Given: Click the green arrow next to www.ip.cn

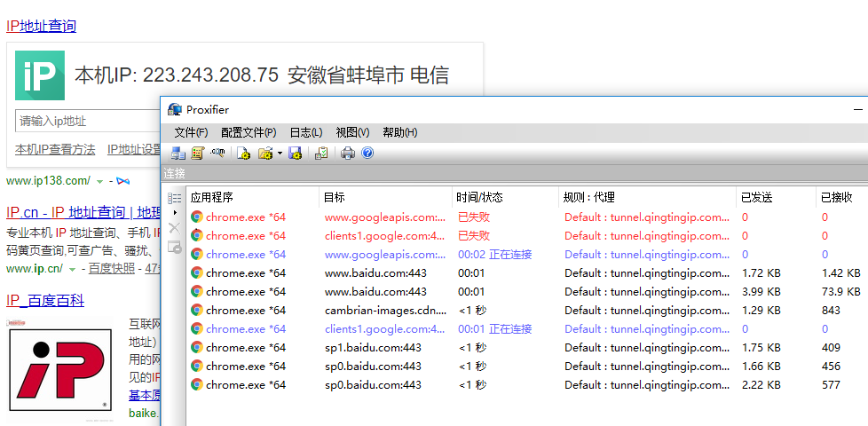Looking at the screenshot, I should [x=72, y=270].
